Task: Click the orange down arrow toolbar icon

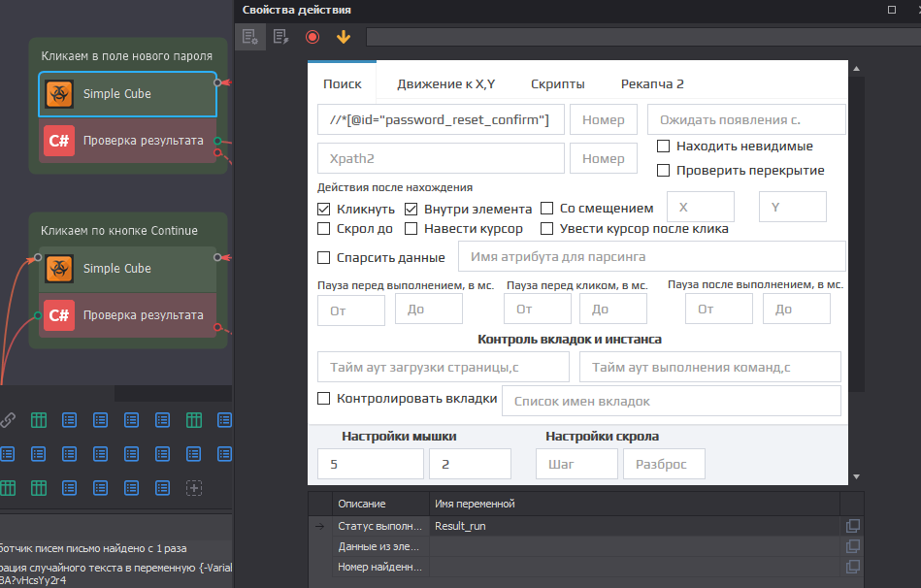Action: pyautogui.click(x=343, y=37)
